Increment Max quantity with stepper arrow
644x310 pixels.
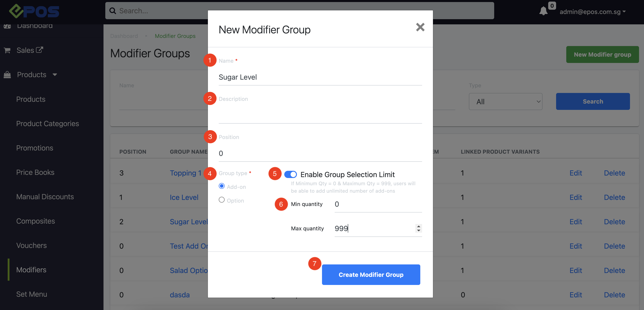click(x=418, y=226)
